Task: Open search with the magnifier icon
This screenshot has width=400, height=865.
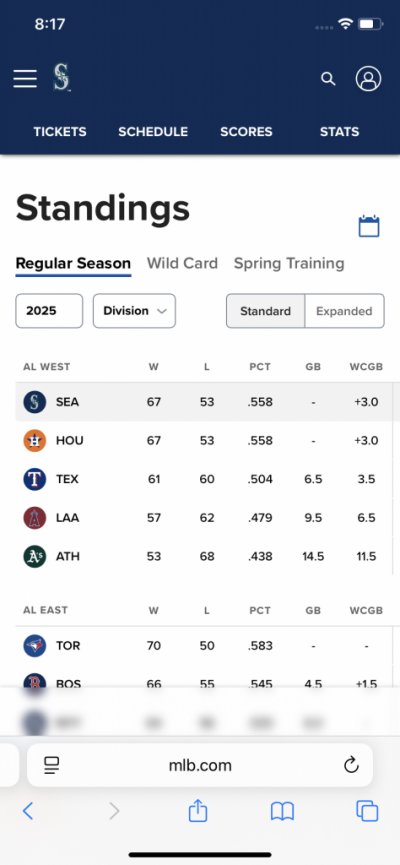Action: (328, 79)
